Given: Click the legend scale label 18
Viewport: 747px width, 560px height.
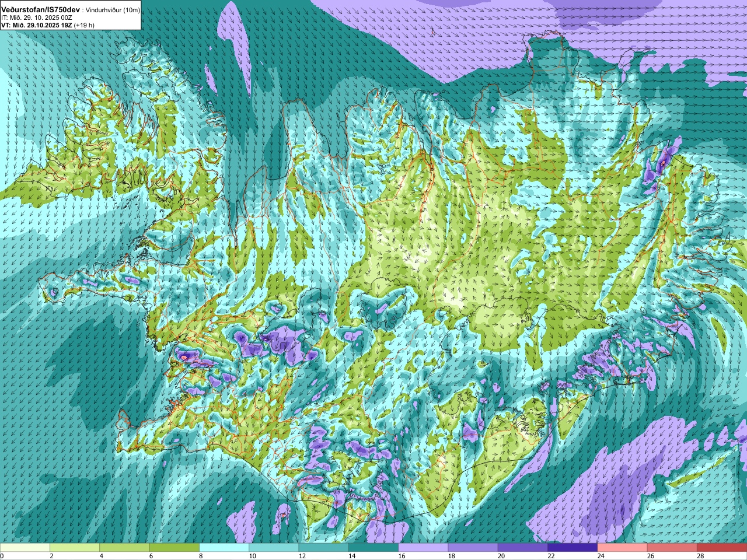Looking at the screenshot, I should (x=452, y=556).
